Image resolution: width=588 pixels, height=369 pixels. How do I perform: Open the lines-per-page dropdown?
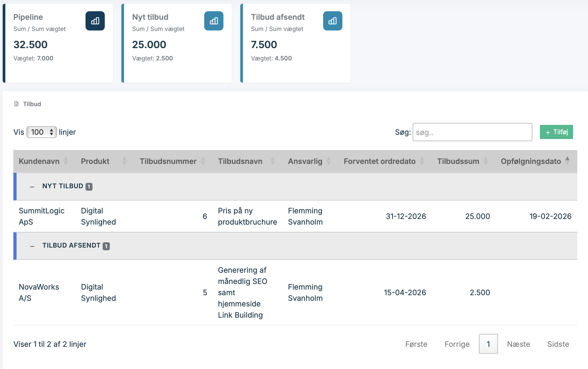click(42, 132)
